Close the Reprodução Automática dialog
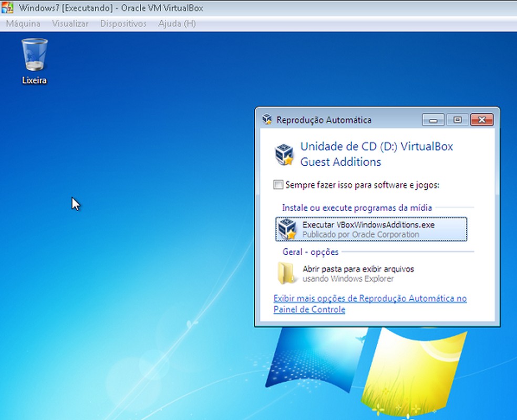The width and height of the screenshot is (517, 420). click(482, 120)
